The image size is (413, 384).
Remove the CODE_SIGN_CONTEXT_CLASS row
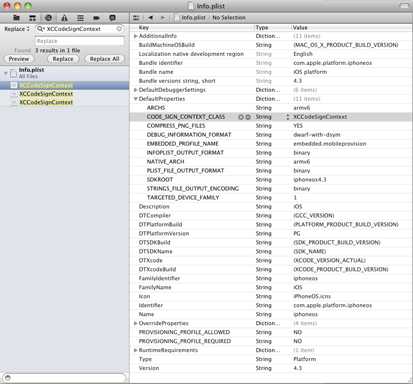coord(248,117)
